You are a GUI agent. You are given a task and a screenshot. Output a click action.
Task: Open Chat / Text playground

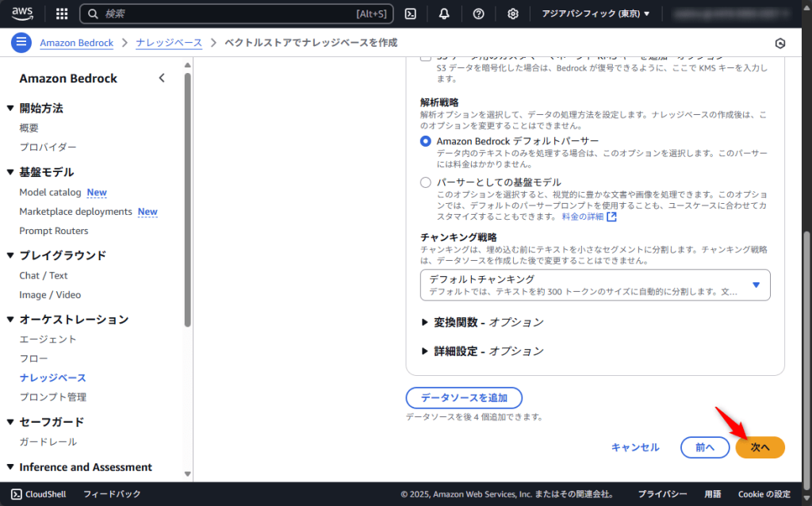(44, 275)
